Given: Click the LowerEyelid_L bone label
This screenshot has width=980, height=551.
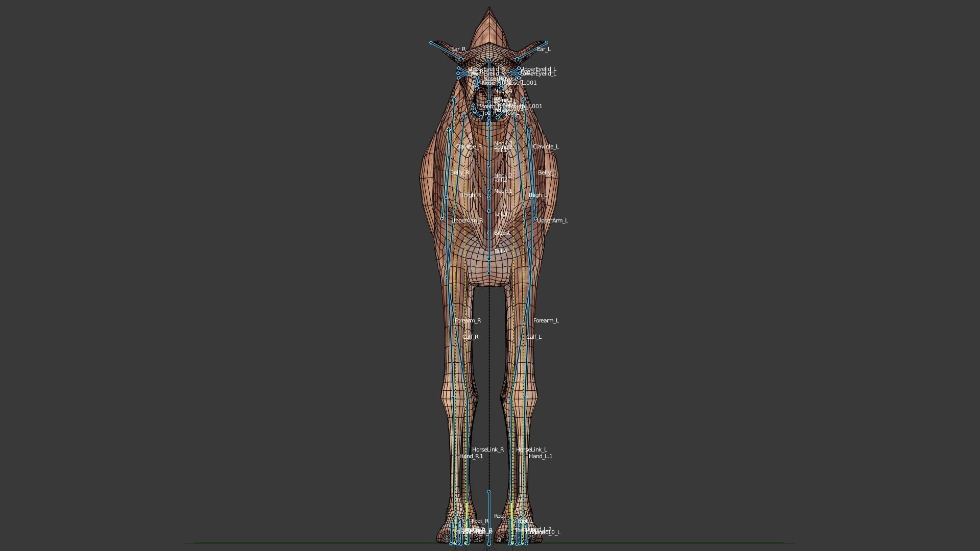Looking at the screenshot, I should pos(538,74).
